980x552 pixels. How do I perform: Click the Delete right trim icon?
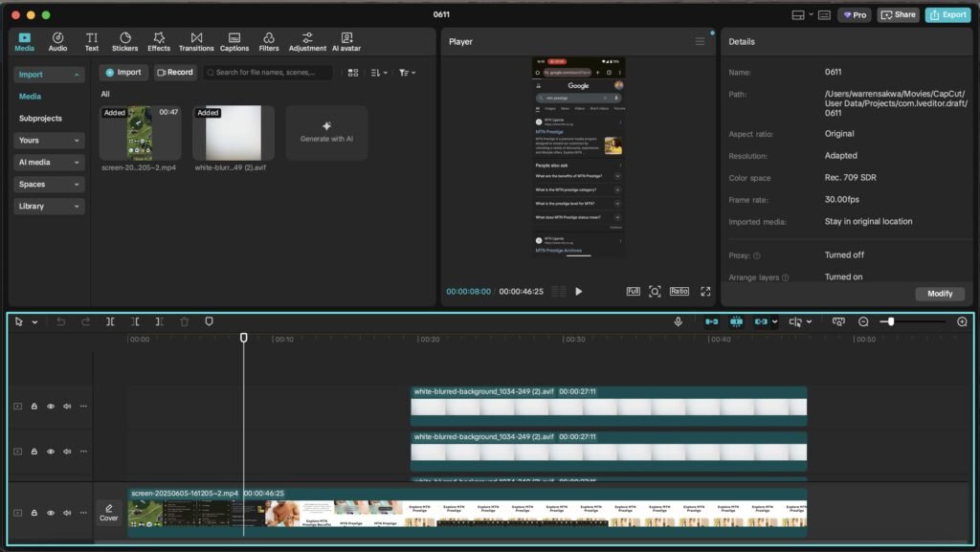click(x=160, y=321)
